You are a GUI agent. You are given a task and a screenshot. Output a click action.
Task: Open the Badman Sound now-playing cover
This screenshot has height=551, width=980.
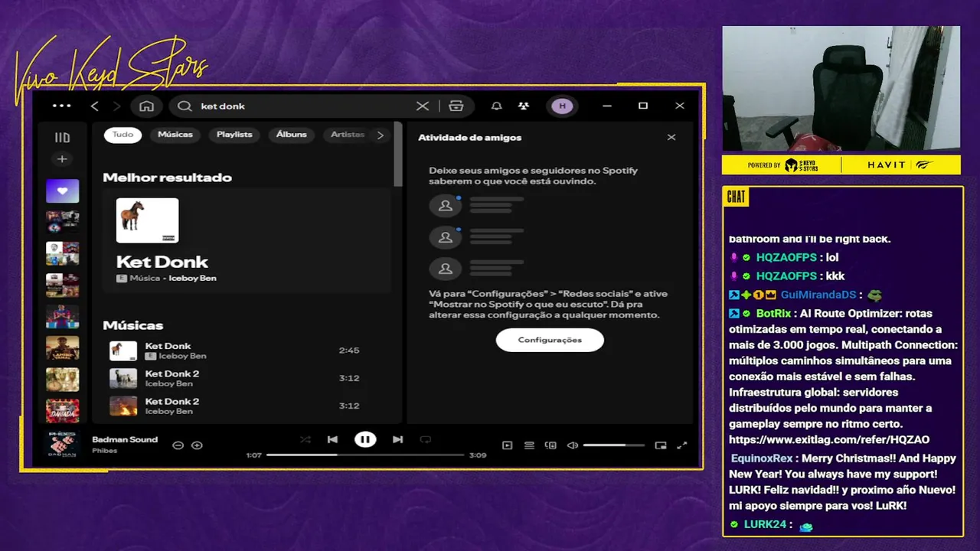tap(62, 445)
